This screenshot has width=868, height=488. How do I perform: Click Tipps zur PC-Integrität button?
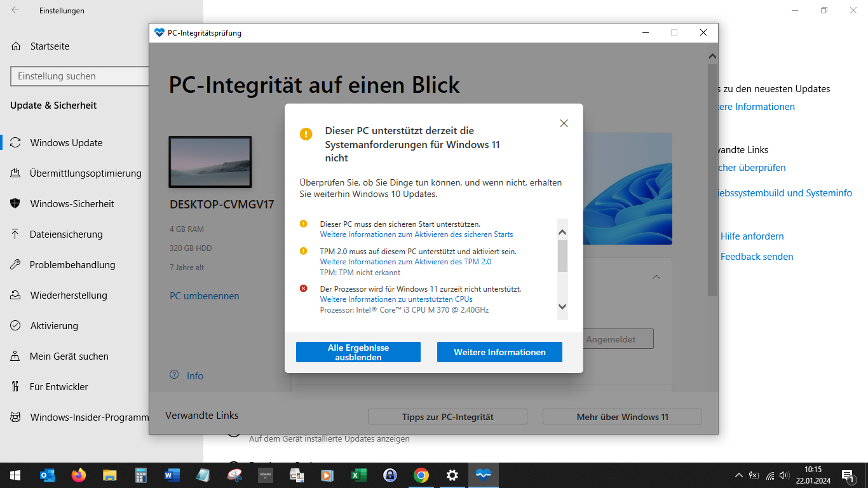pyautogui.click(x=447, y=417)
